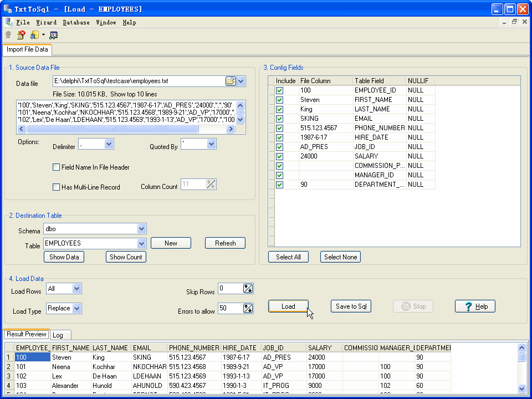Viewport: 532px width, 399px height.
Task: Open the Load Type Replace dropdown
Action: [76, 309]
